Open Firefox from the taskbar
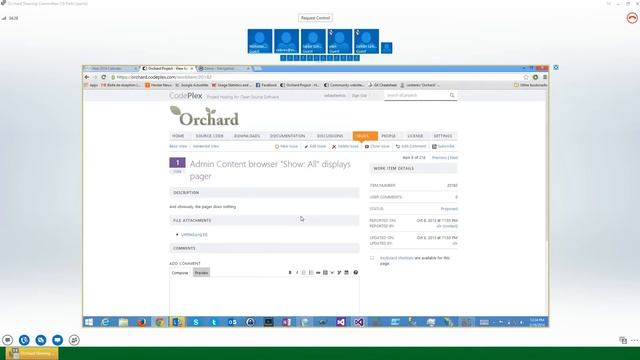Screen dimensions: 640x360 click(141, 322)
